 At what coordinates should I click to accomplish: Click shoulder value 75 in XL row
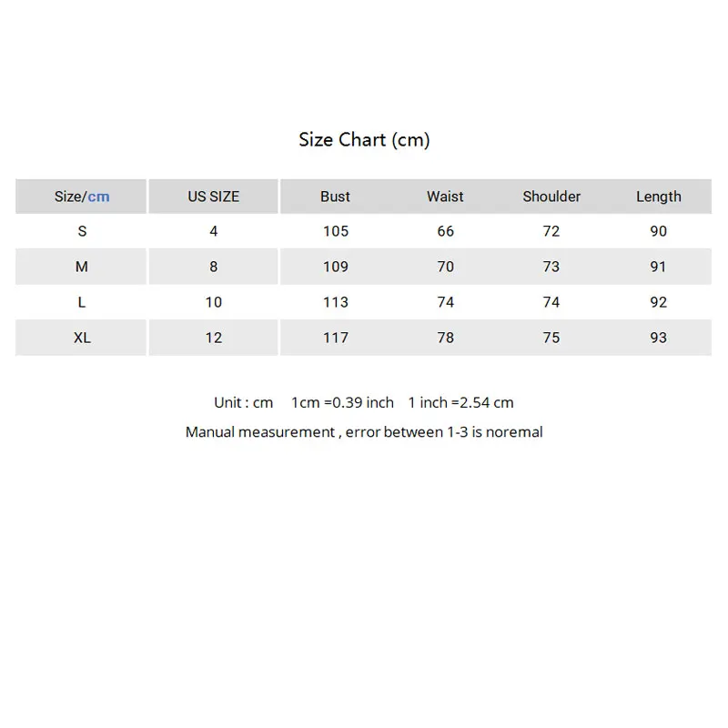point(551,338)
